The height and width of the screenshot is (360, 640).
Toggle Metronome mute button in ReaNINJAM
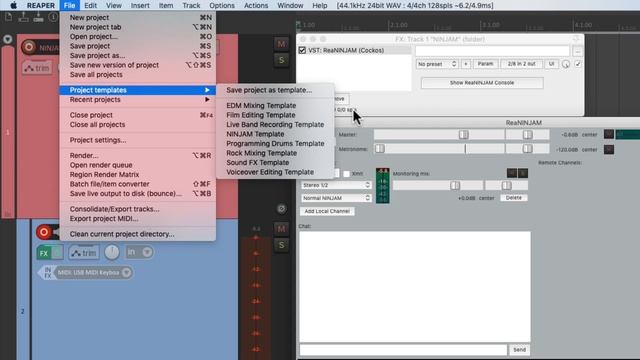point(609,149)
